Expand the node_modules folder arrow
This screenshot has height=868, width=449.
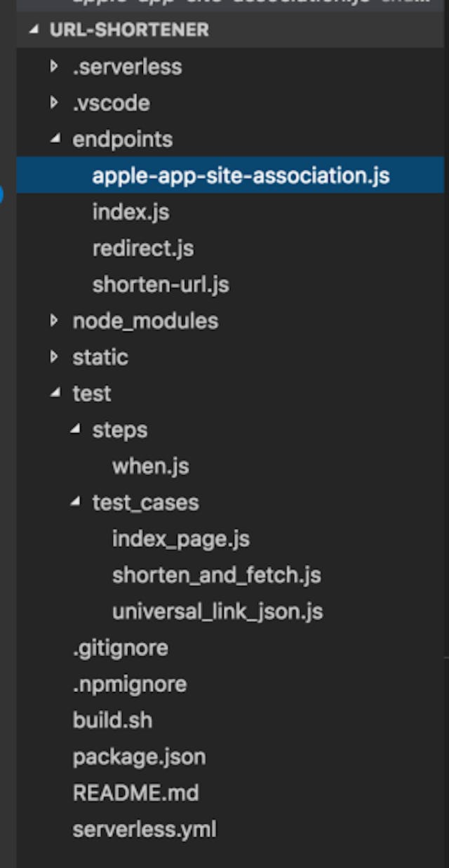coord(55,321)
